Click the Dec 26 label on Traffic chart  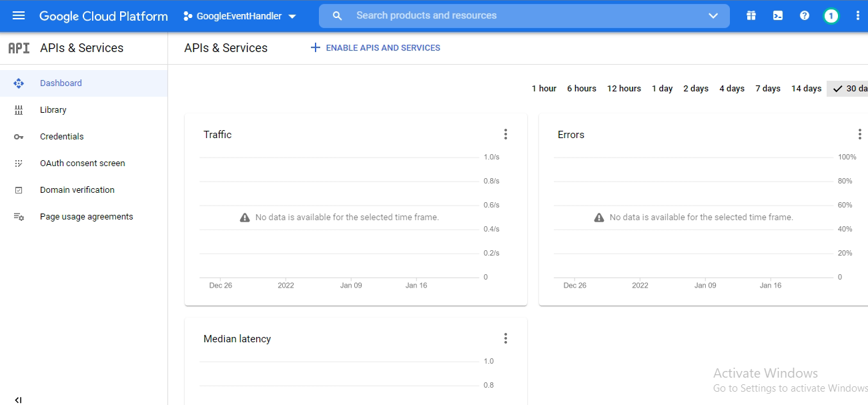tap(221, 285)
